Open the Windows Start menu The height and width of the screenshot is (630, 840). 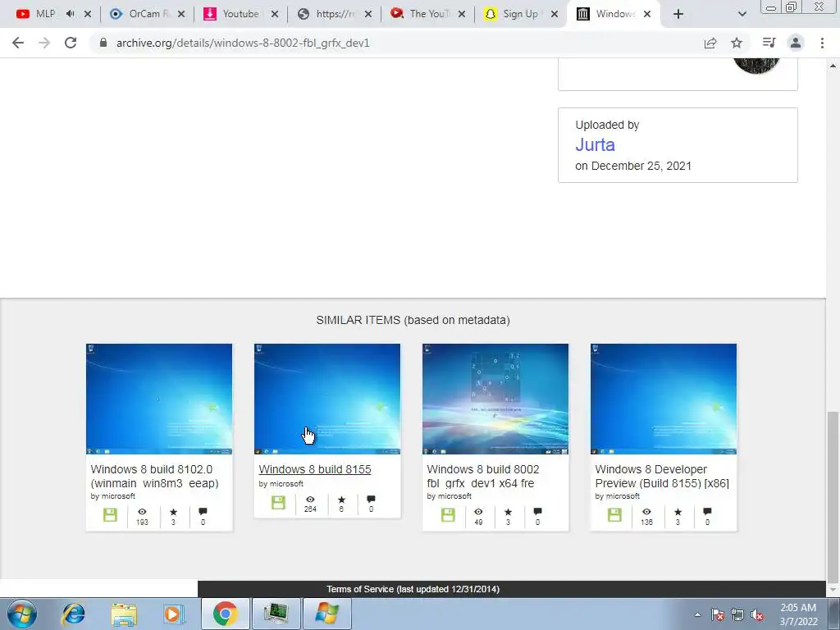22,614
